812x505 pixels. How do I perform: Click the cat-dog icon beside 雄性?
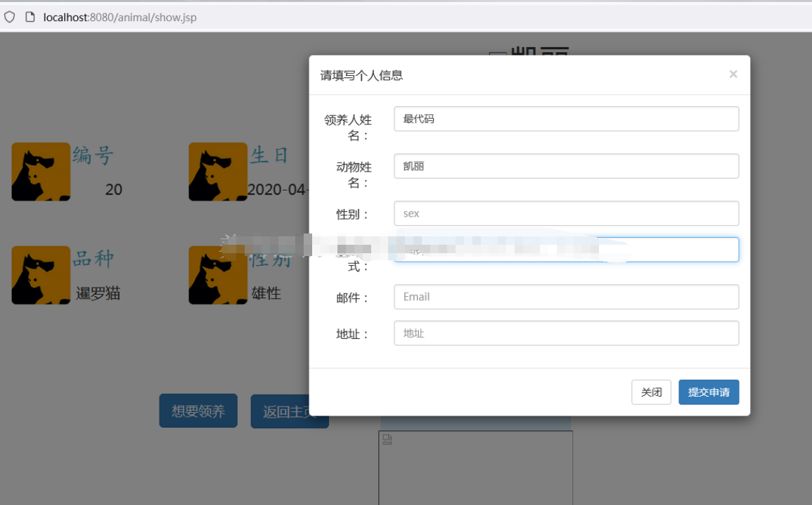point(218,275)
